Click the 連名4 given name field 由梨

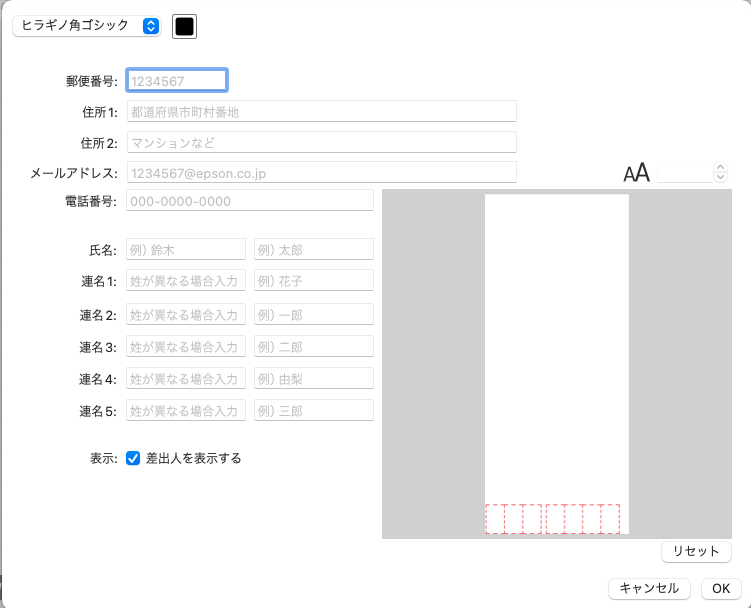coord(314,379)
